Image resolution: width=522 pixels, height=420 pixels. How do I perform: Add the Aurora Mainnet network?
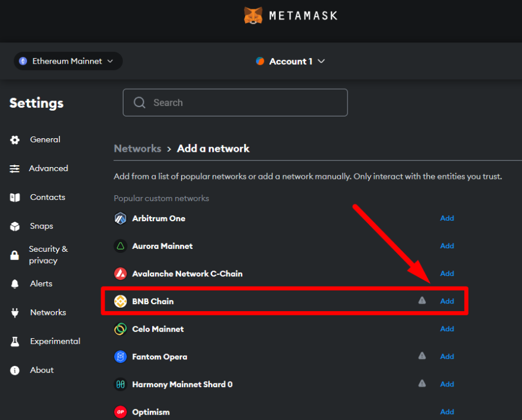click(447, 246)
